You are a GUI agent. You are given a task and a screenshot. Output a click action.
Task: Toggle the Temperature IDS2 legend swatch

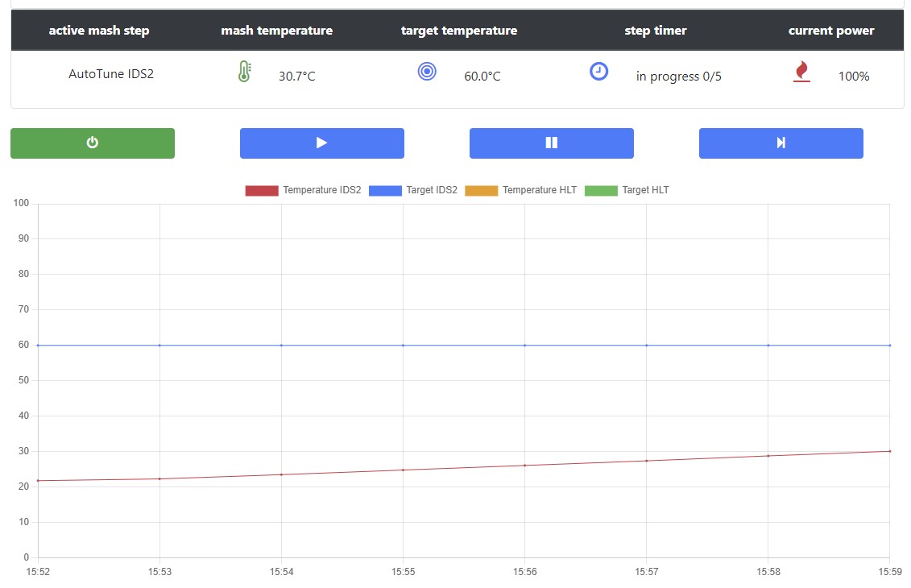261,191
